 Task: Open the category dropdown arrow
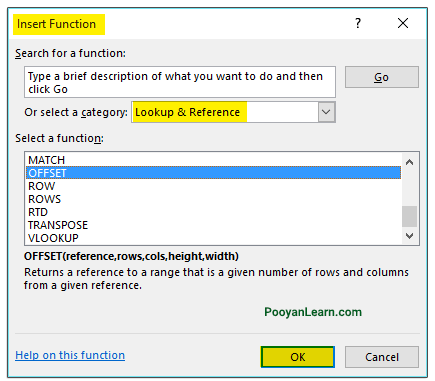tap(326, 112)
